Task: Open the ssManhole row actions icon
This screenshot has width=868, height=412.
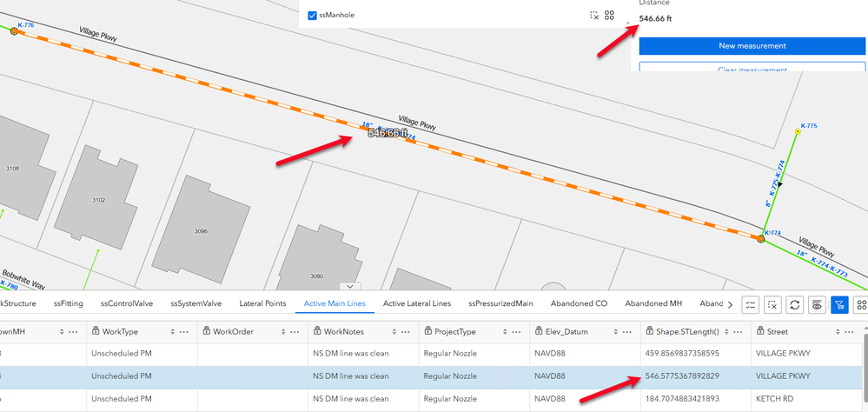Action: pos(609,16)
